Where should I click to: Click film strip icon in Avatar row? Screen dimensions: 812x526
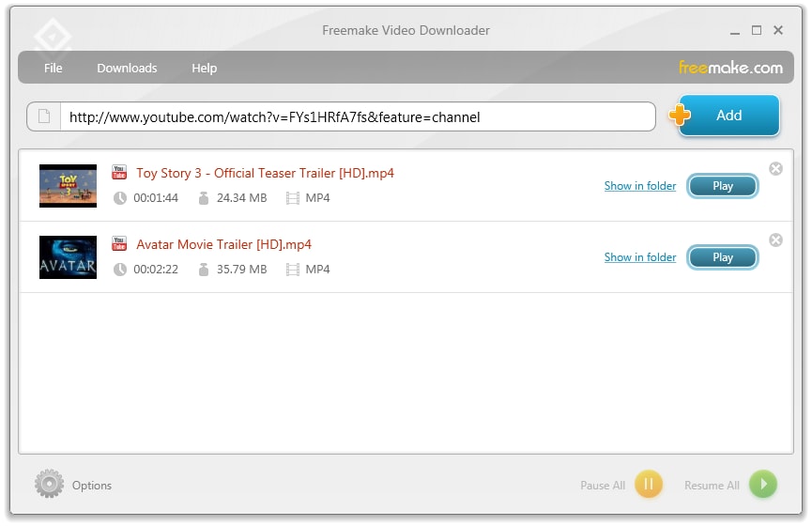[x=293, y=270]
